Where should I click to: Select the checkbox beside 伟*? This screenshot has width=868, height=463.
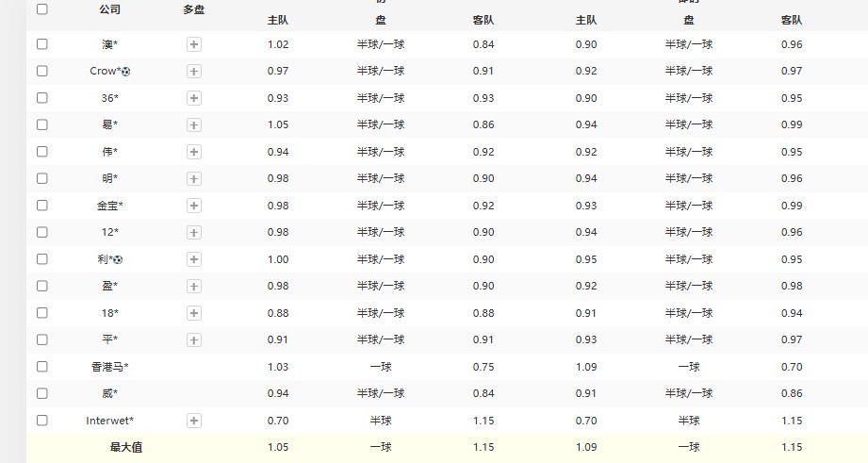point(41,152)
